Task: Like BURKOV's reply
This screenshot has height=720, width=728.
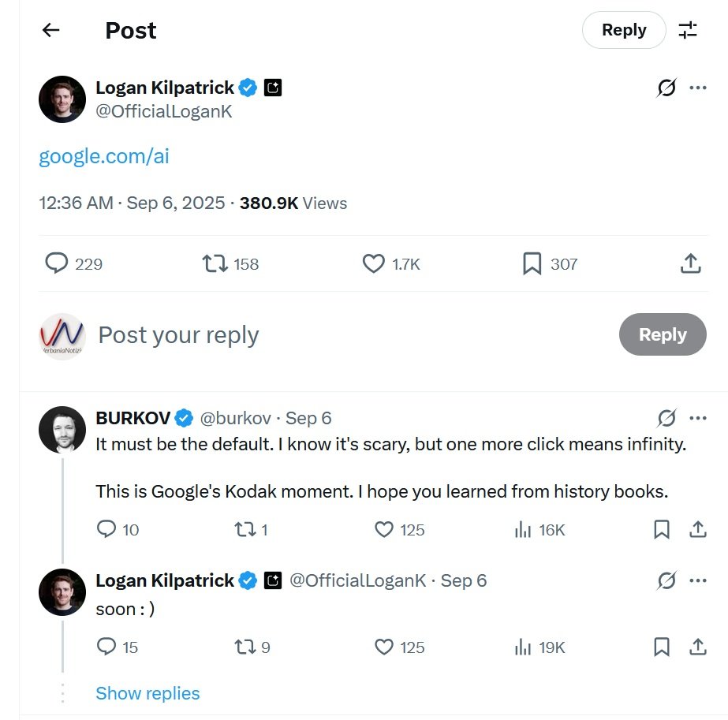Action: click(384, 529)
